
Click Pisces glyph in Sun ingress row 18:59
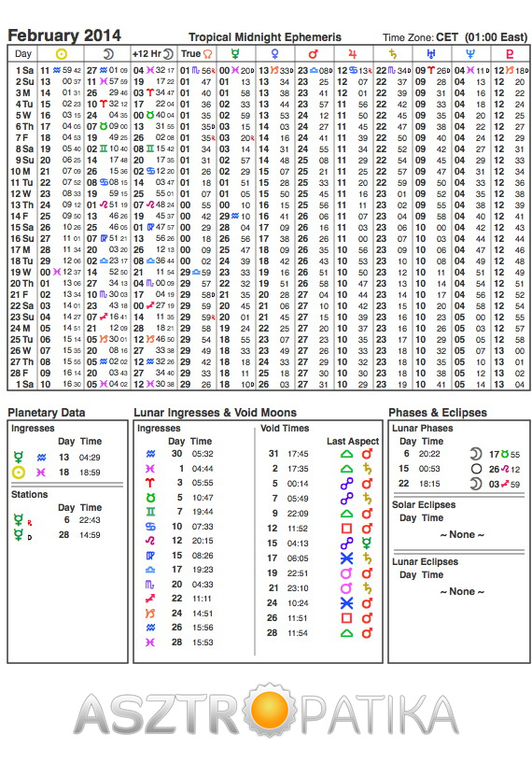[x=41, y=472]
